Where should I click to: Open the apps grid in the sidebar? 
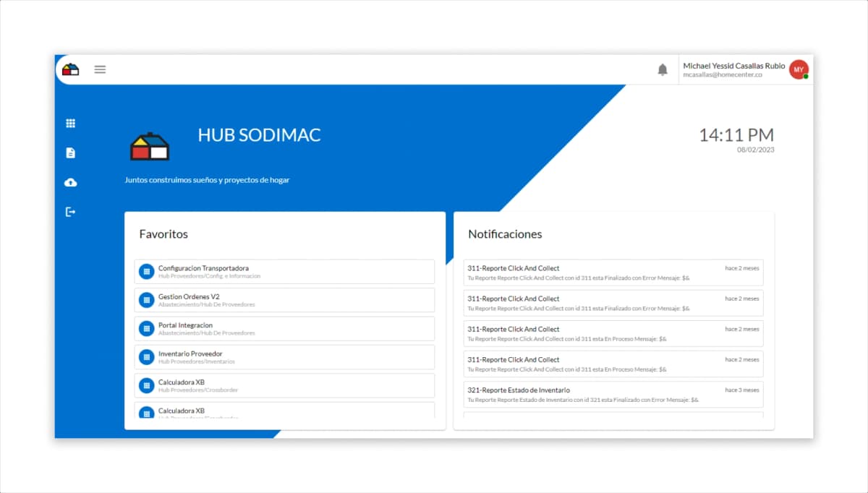[70, 124]
